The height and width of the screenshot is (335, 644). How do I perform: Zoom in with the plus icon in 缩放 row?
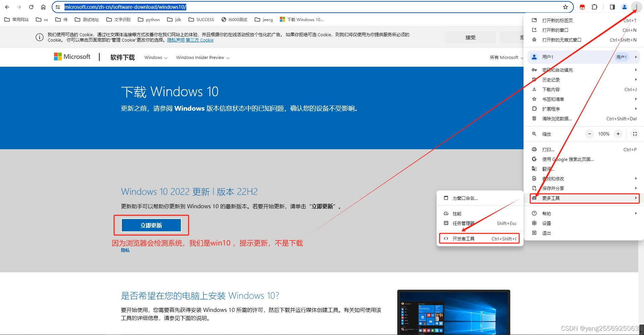pyautogui.click(x=618, y=134)
